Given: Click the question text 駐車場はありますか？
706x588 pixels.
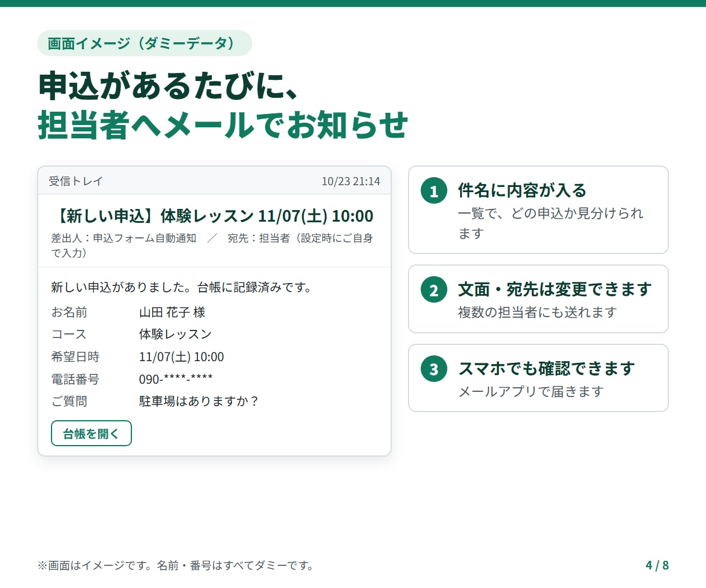Looking at the screenshot, I should 199,401.
